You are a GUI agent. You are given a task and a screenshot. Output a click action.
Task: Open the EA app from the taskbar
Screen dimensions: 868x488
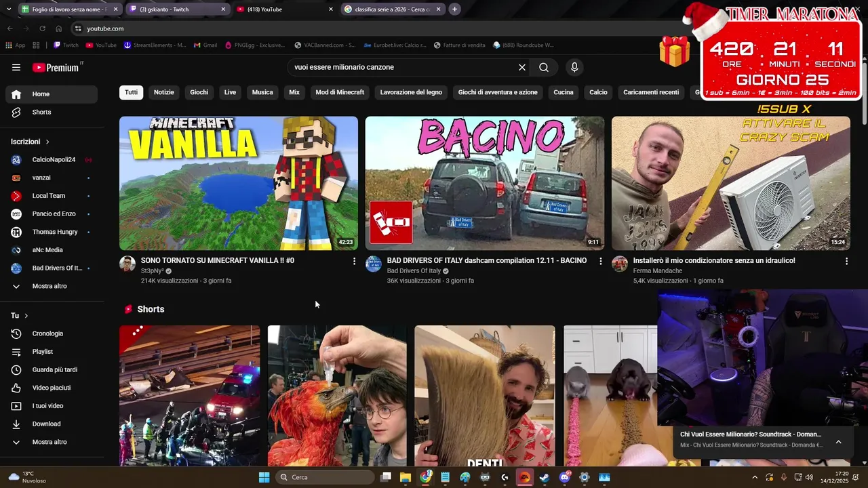click(x=524, y=477)
